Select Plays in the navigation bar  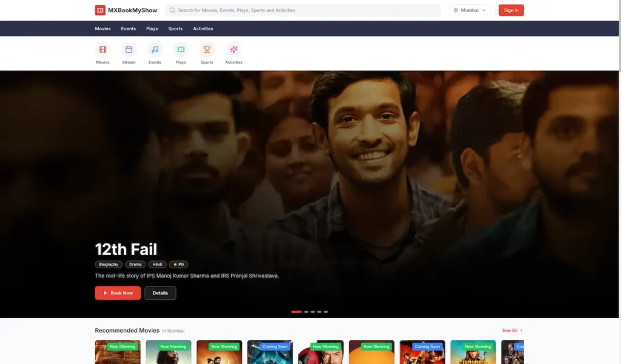(152, 28)
